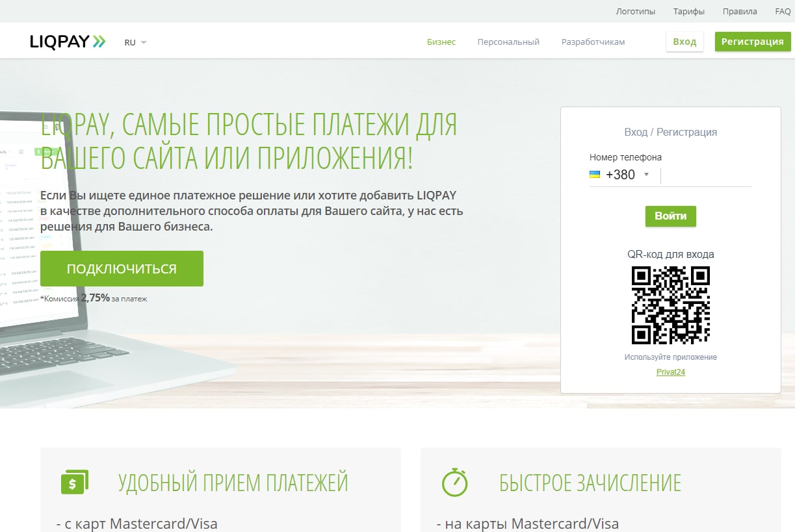Viewport: 795px width, 532px height.
Task: Select the Бизнес tab
Action: click(441, 42)
